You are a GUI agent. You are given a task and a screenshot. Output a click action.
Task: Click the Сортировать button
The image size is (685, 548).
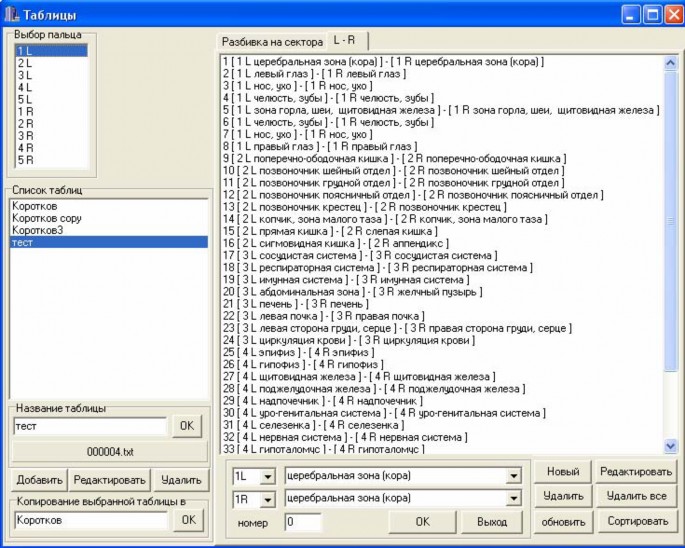pyautogui.click(x=637, y=521)
